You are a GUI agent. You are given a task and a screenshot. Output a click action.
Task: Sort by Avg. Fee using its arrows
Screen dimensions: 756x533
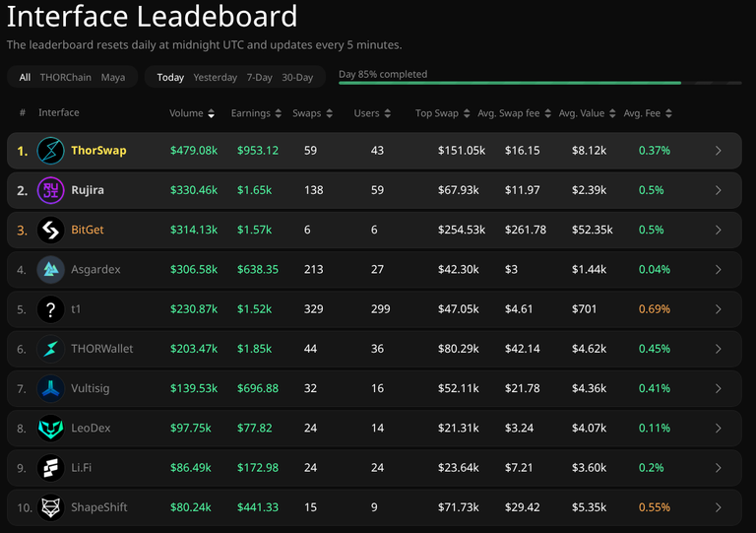(668, 113)
